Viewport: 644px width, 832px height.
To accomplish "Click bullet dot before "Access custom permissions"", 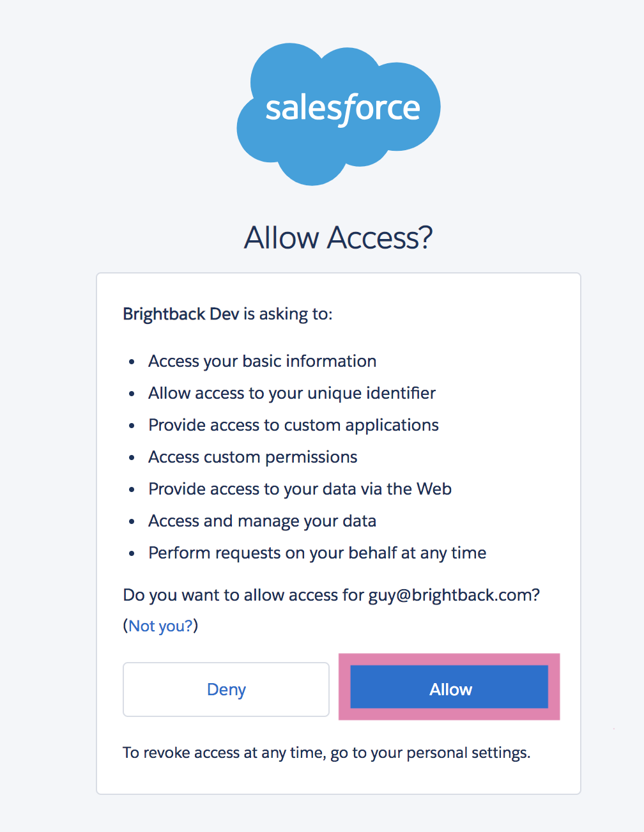I will click(x=132, y=458).
